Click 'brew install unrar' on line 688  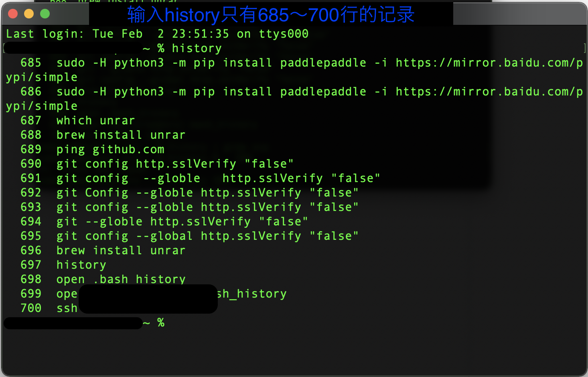pos(120,135)
